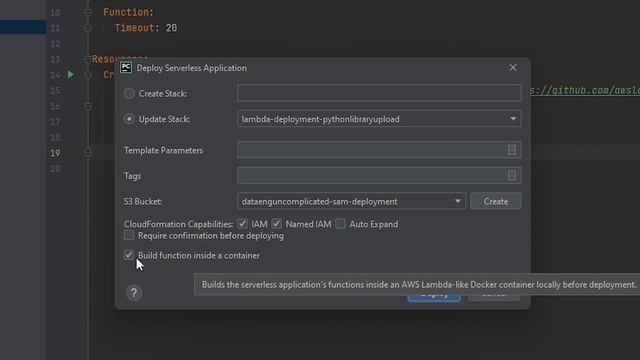Click line number 12 in the gutter
The height and width of the screenshot is (360, 640).
tap(55, 44)
